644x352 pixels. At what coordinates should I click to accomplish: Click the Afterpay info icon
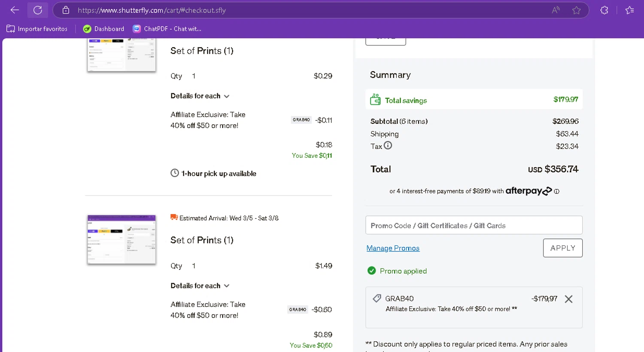point(556,191)
